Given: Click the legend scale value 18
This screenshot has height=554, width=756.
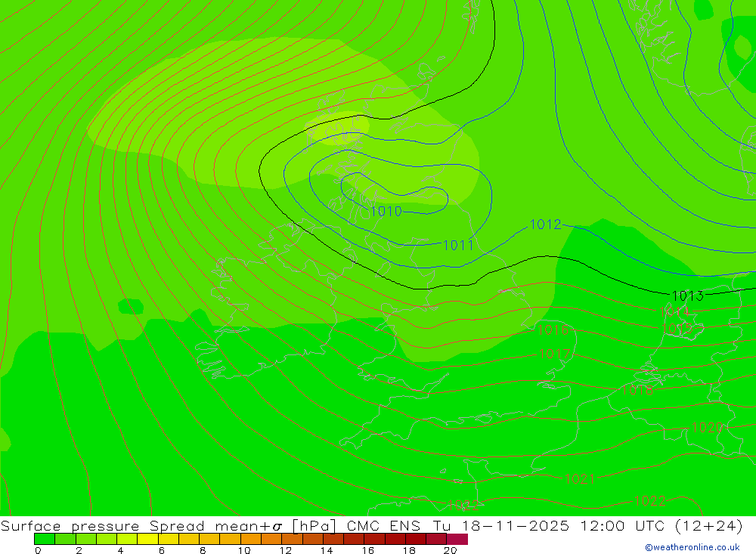Looking at the screenshot, I should pos(409,550).
